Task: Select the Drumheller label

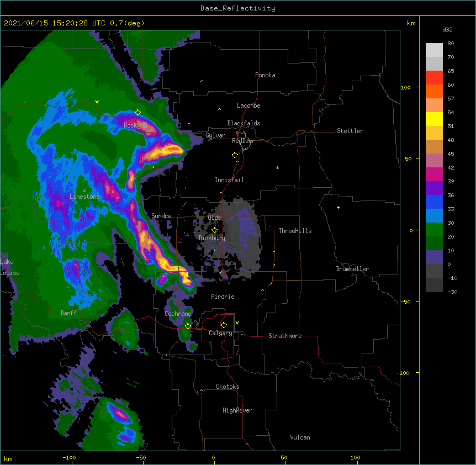Action: point(352,269)
